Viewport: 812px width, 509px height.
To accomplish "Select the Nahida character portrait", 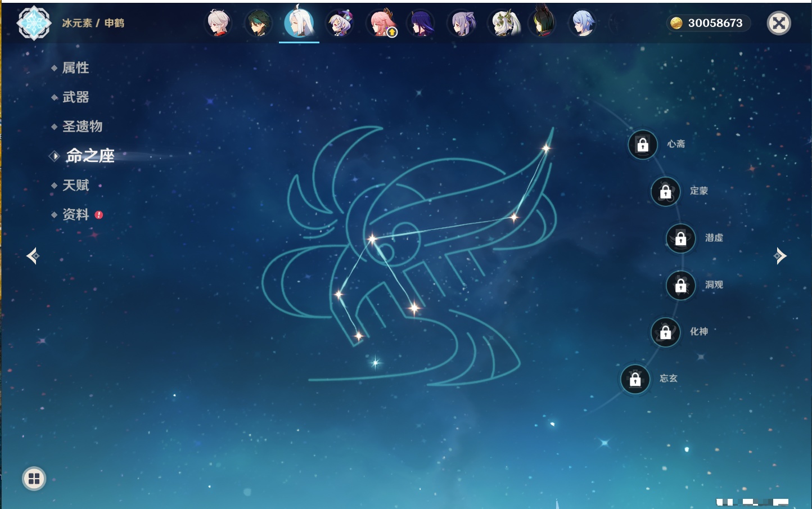I will click(504, 23).
